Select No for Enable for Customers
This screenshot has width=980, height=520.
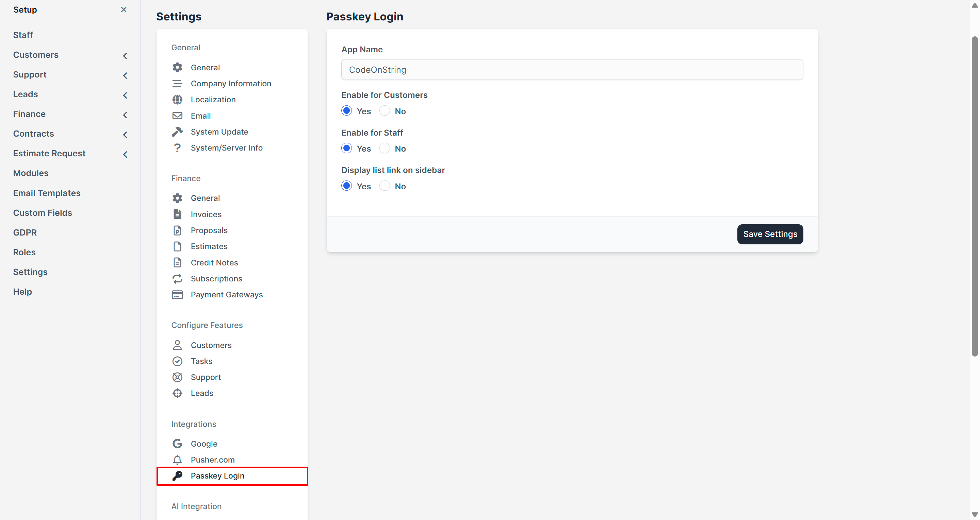click(385, 111)
